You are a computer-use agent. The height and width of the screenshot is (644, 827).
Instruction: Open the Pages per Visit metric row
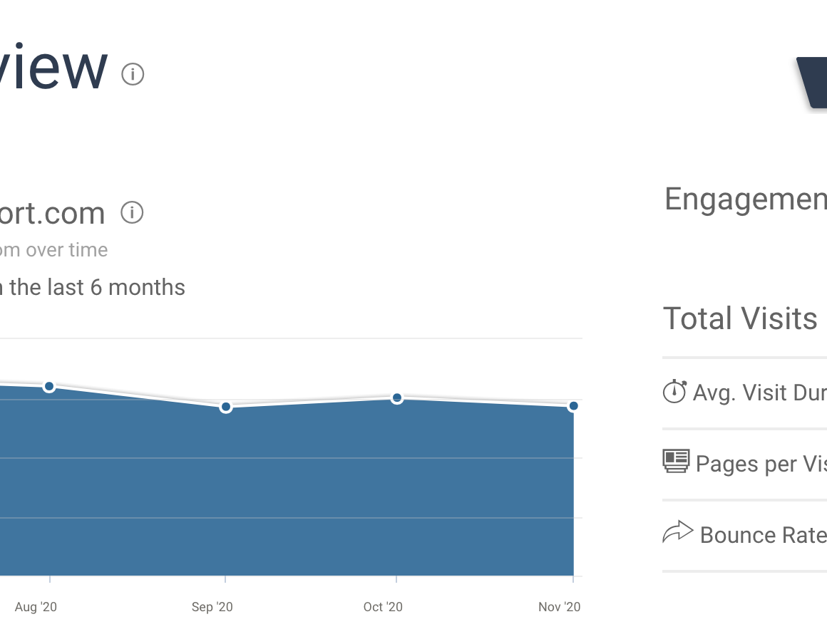coord(761,464)
